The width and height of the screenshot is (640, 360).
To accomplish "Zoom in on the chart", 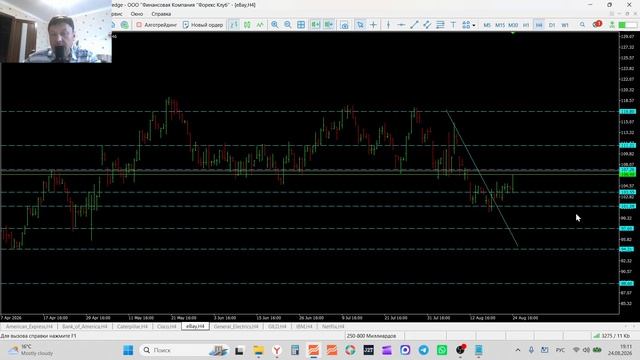I will [275, 25].
